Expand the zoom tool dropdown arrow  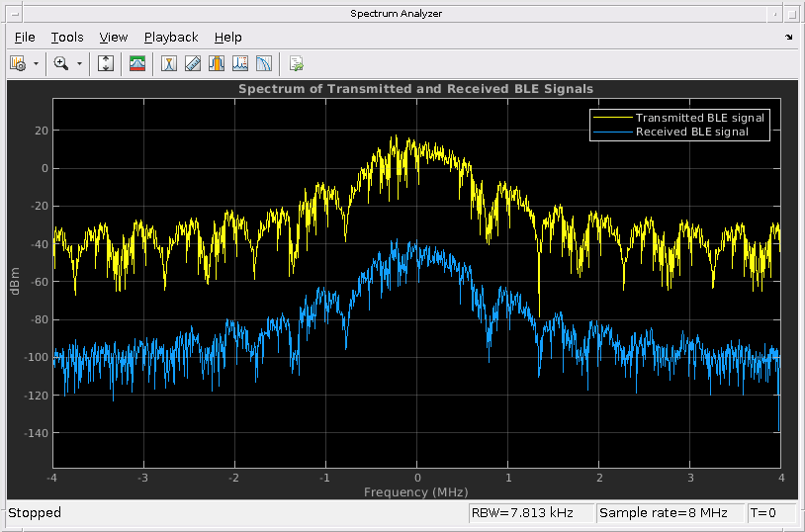tap(79, 63)
